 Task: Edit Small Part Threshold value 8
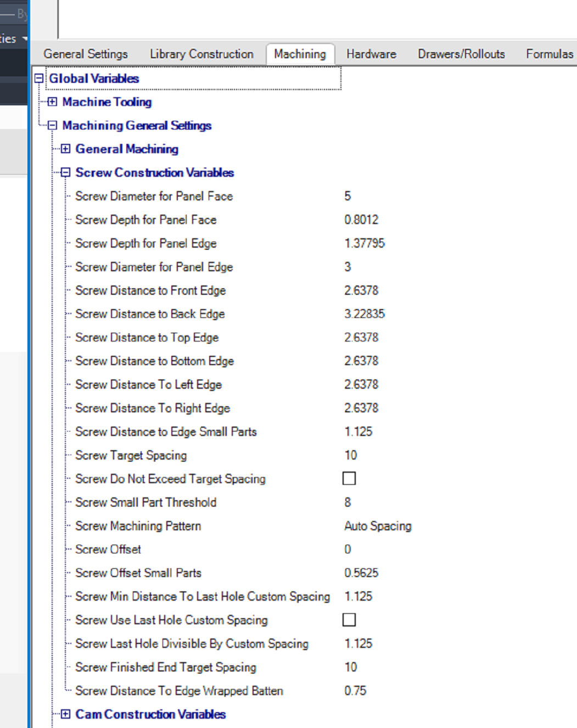[348, 502]
